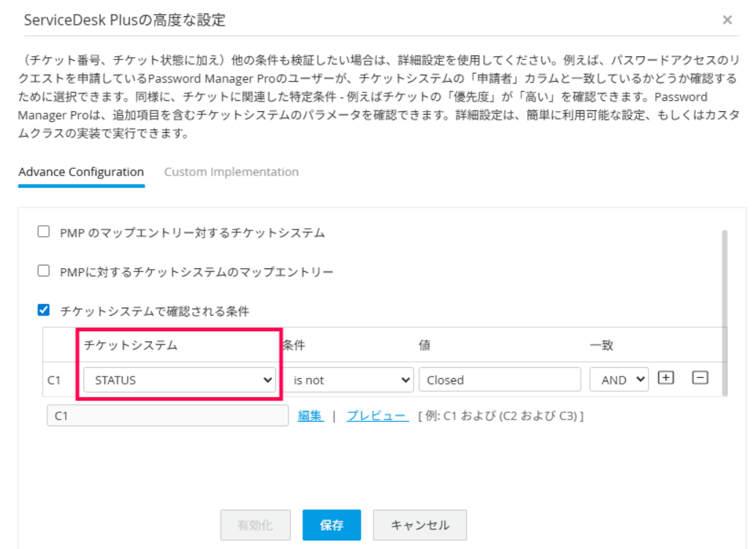Click the plus icon to add condition row
756x549 pixels.
tap(665, 378)
